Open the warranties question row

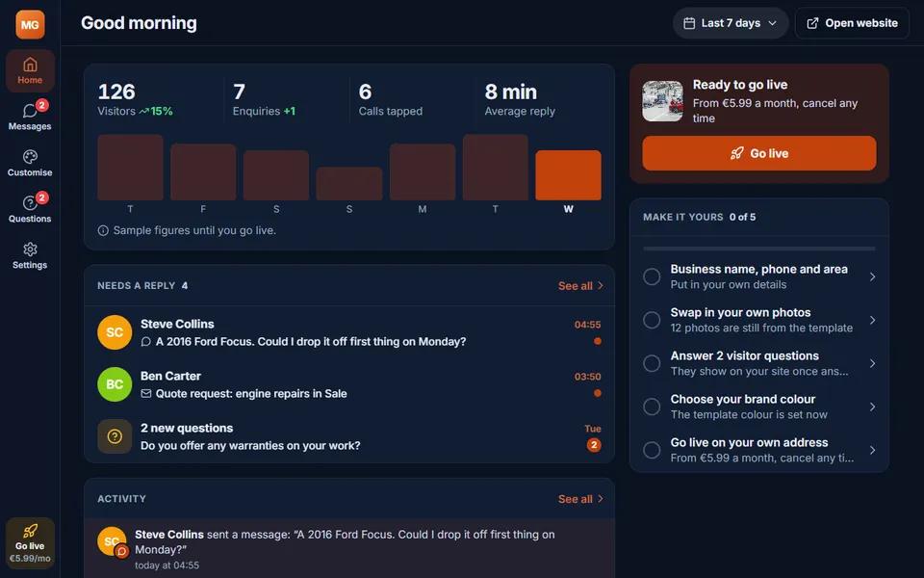click(x=349, y=436)
